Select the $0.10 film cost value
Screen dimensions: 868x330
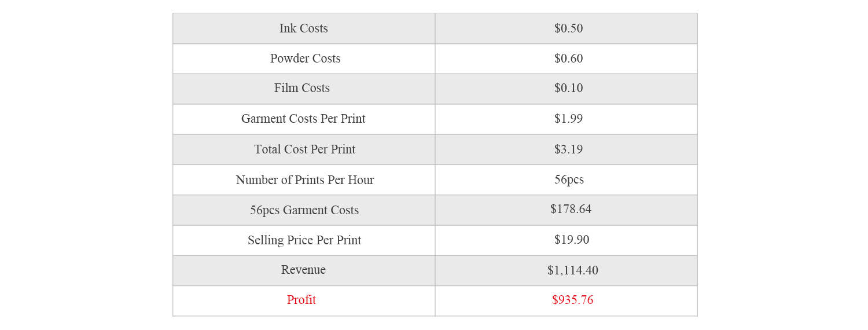pos(568,88)
